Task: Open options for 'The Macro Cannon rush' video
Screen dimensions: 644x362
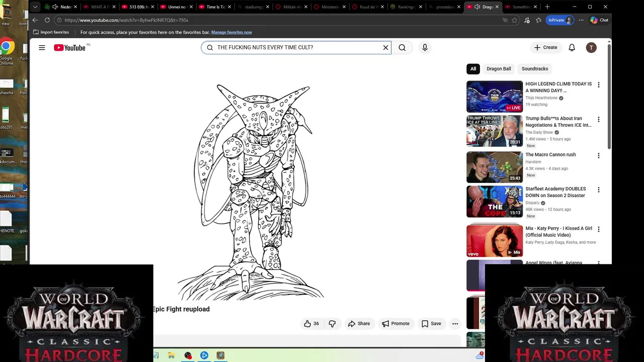Action: 598,156
